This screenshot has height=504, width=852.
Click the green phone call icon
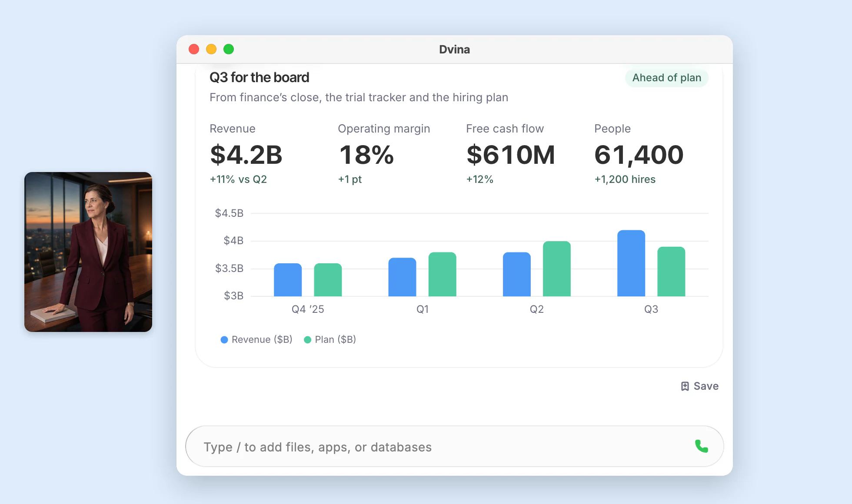tap(701, 446)
